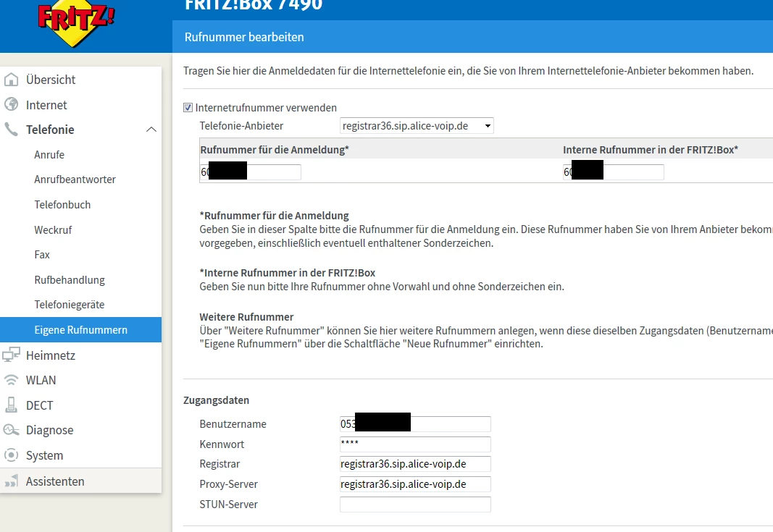Click the Übersicht house icon
The image size is (773, 532).
[11, 80]
